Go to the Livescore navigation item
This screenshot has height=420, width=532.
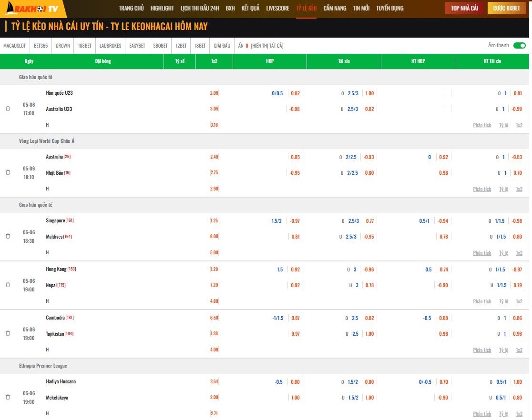[277, 9]
